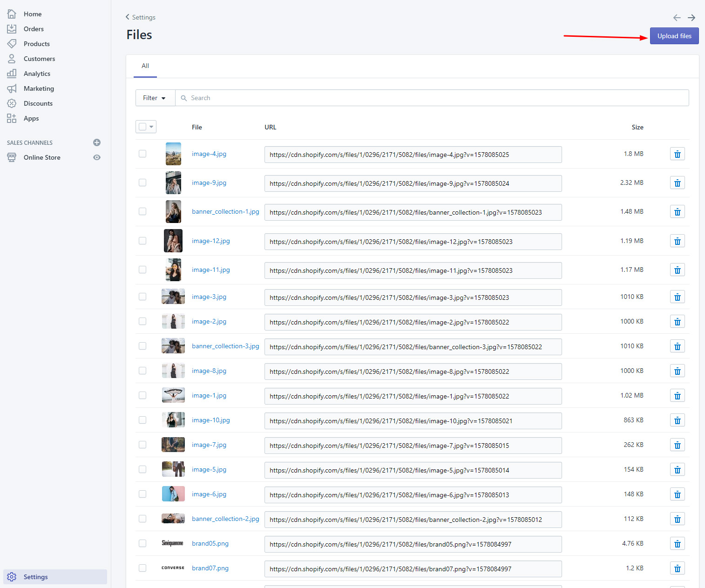
Task: Expand the select-all checkbox dropdown arrow
Action: (151, 127)
